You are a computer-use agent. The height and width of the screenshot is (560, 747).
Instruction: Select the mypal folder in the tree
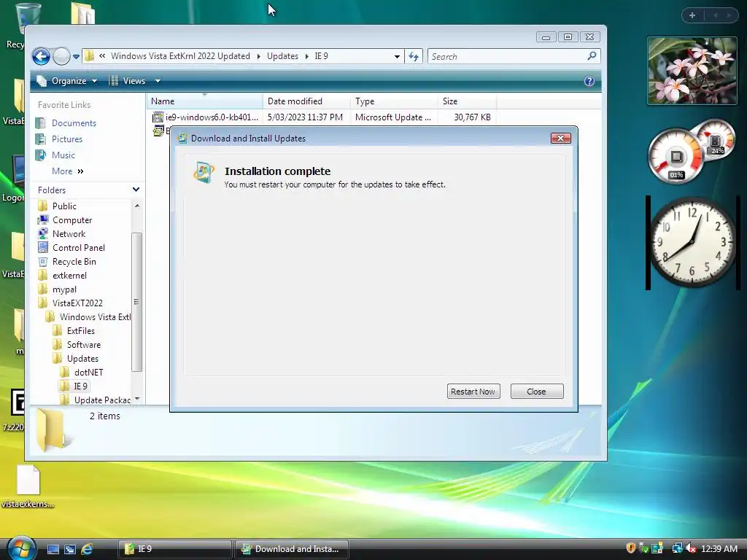(64, 289)
